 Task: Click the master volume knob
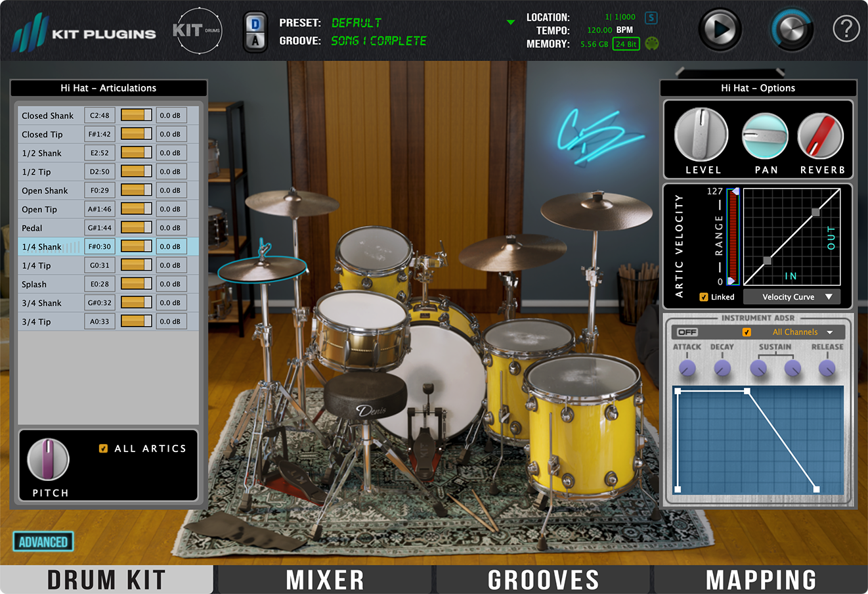coord(791,30)
